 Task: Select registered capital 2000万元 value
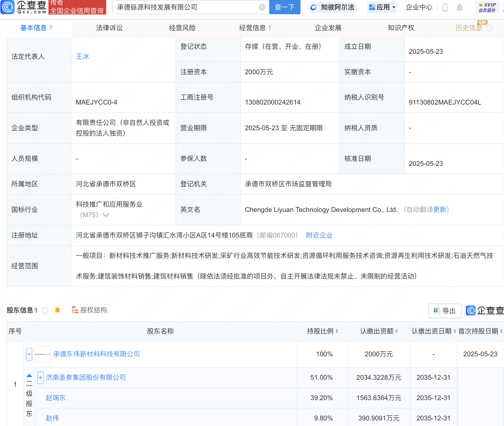(x=259, y=72)
